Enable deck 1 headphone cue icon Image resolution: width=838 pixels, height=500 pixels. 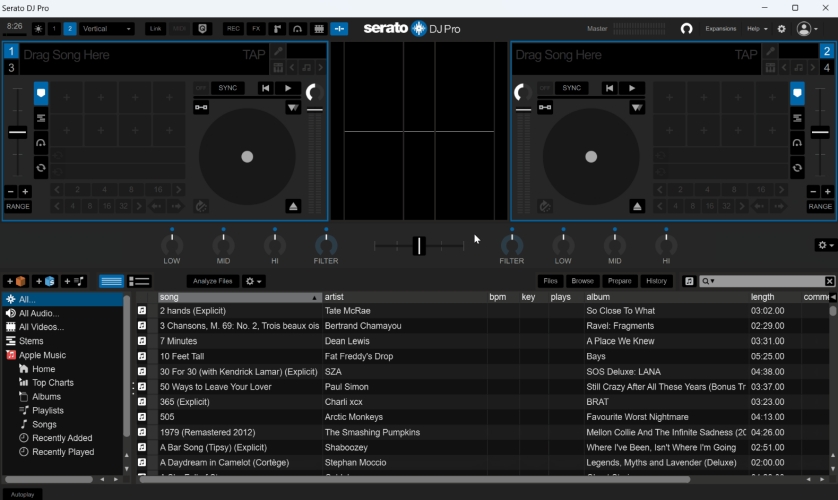[41, 143]
